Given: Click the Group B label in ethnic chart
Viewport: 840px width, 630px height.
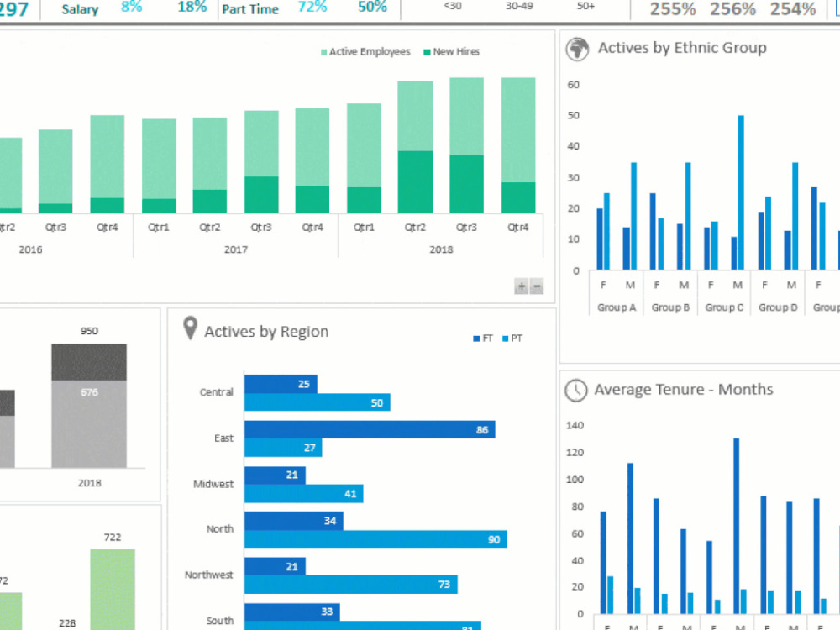Looking at the screenshot, I should click(670, 307).
